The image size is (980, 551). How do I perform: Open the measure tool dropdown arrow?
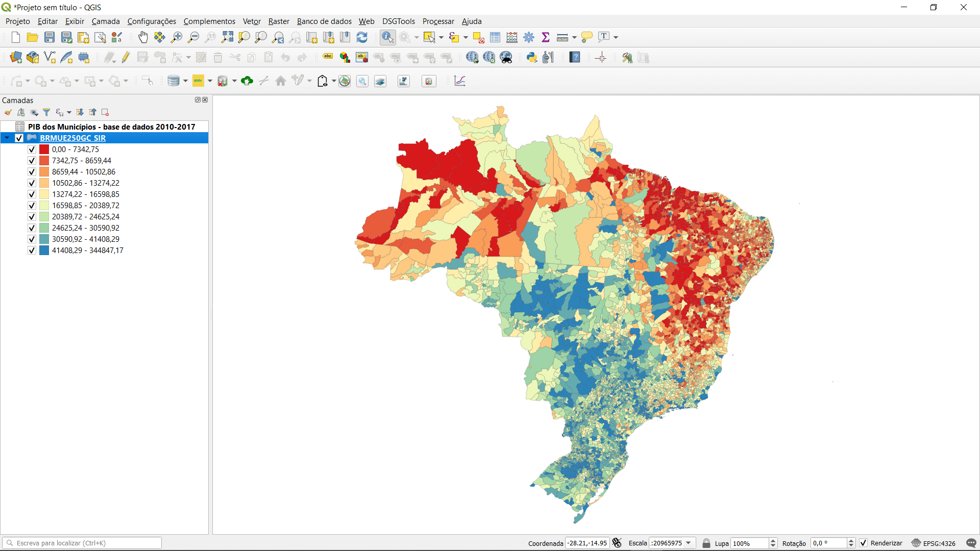click(574, 37)
